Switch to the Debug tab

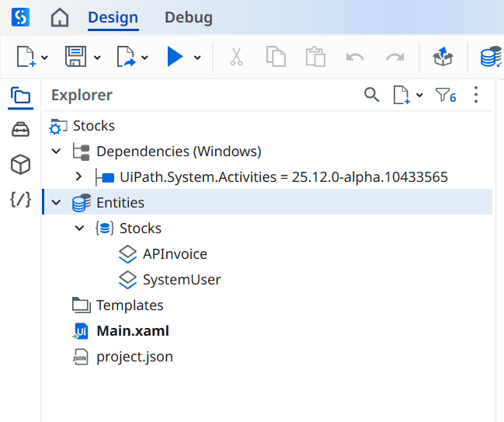click(189, 17)
